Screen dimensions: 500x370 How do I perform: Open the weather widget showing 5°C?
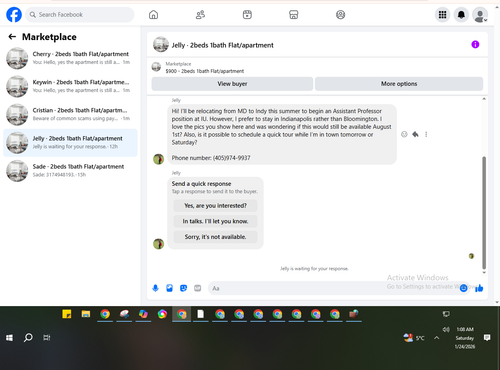point(414,338)
